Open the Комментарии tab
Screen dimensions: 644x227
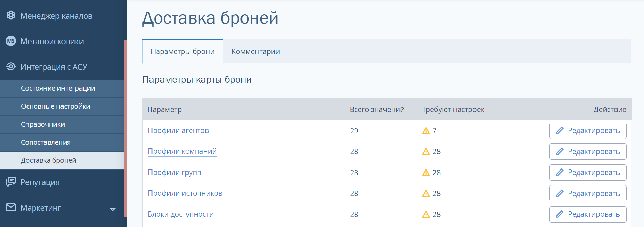256,51
